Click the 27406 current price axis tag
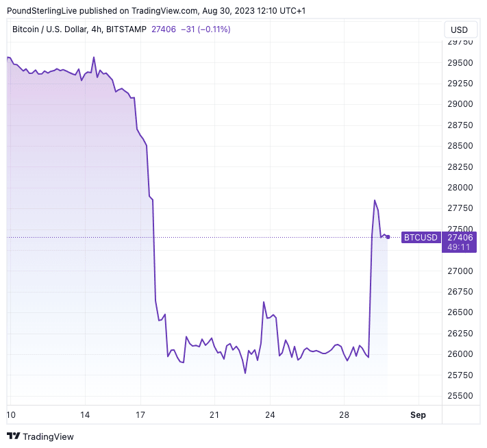487x448 pixels. (460, 237)
